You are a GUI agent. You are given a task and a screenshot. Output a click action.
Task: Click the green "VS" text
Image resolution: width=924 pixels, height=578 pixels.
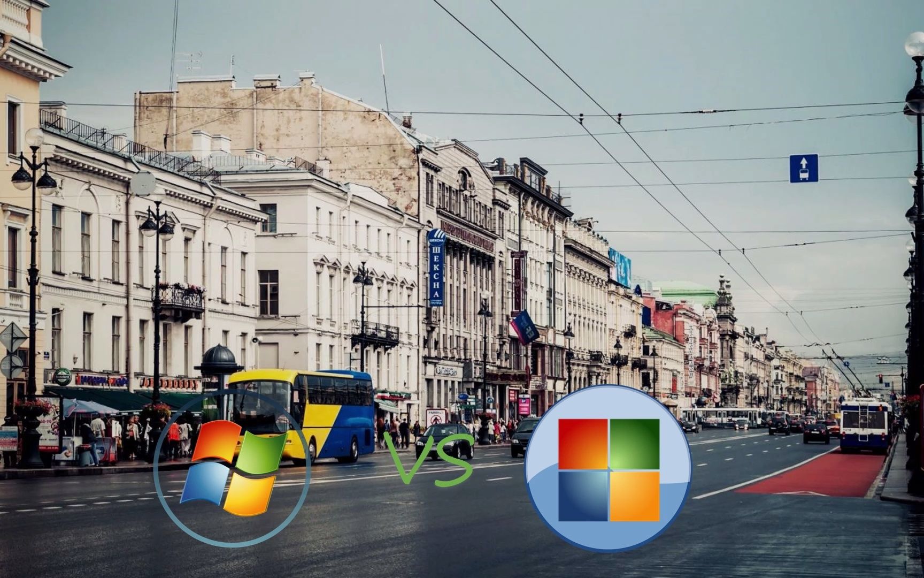pyautogui.click(x=428, y=459)
